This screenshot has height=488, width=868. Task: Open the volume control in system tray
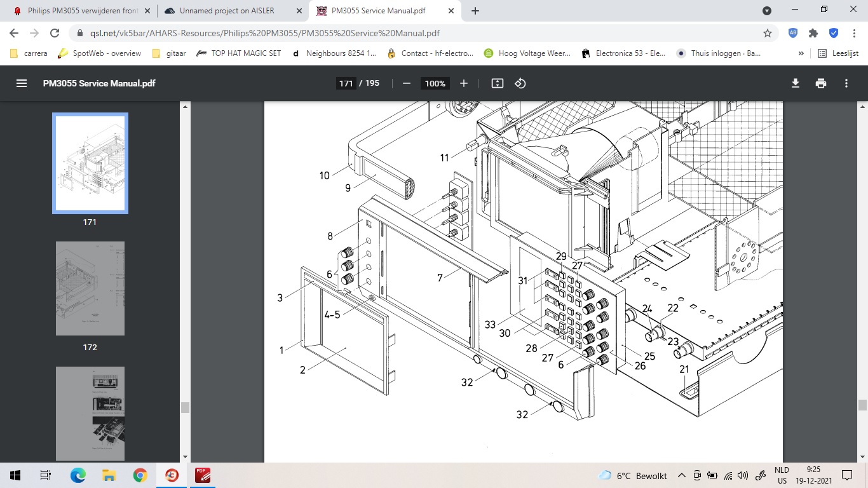pos(743,475)
